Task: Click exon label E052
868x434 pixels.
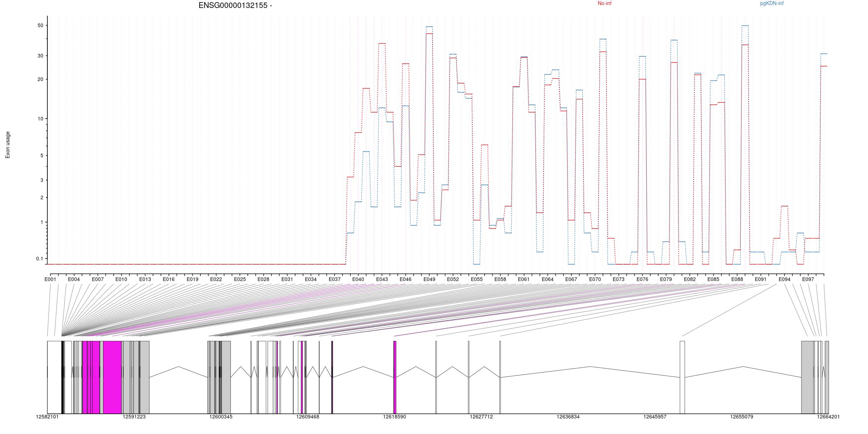Action: click(x=453, y=279)
